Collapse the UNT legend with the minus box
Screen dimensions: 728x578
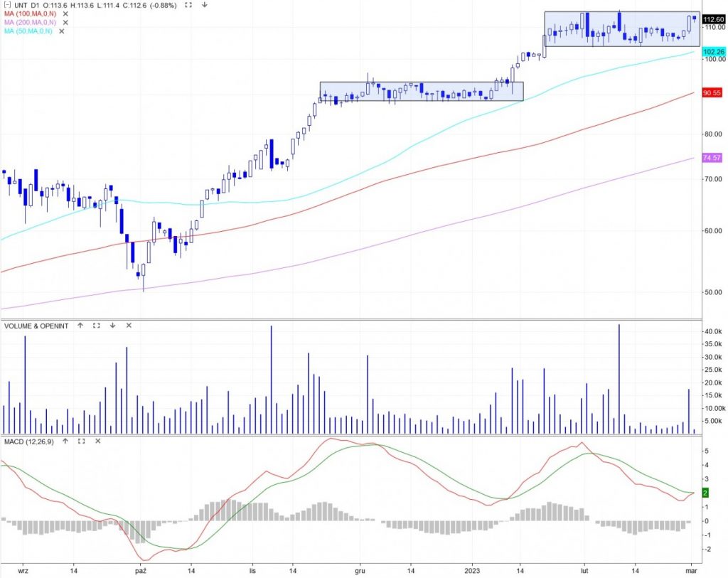point(6,5)
